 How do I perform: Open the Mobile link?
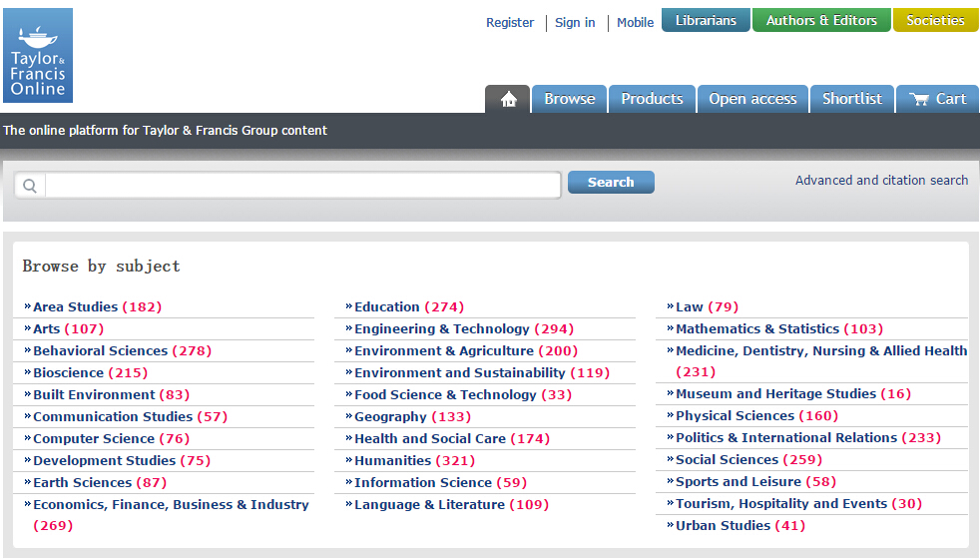point(635,23)
